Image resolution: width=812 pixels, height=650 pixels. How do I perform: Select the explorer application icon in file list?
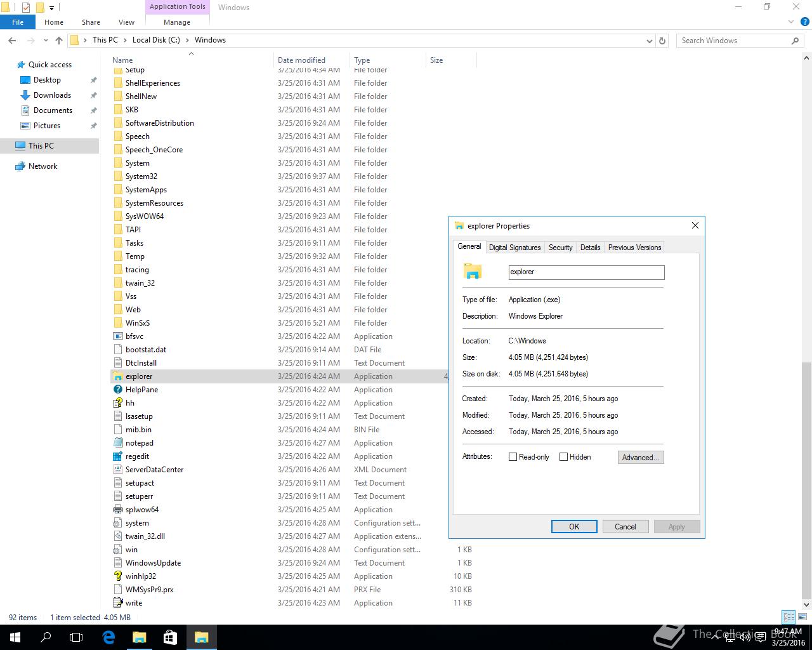[117, 376]
